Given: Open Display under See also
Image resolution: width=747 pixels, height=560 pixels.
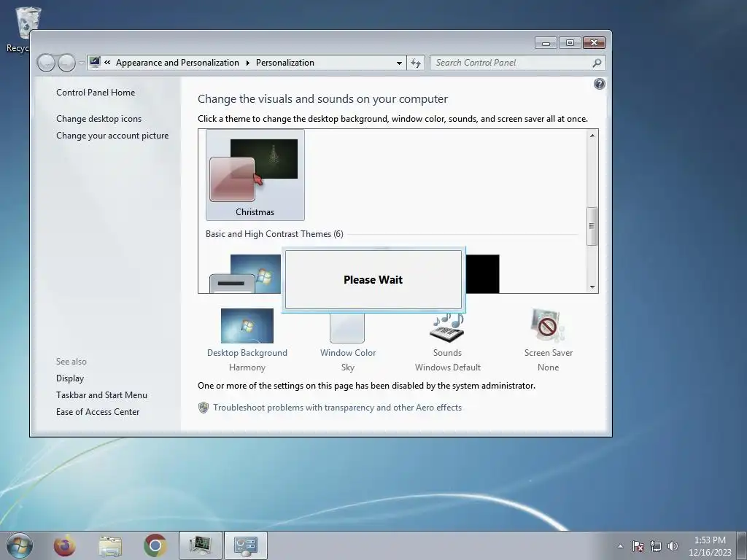Looking at the screenshot, I should [70, 378].
